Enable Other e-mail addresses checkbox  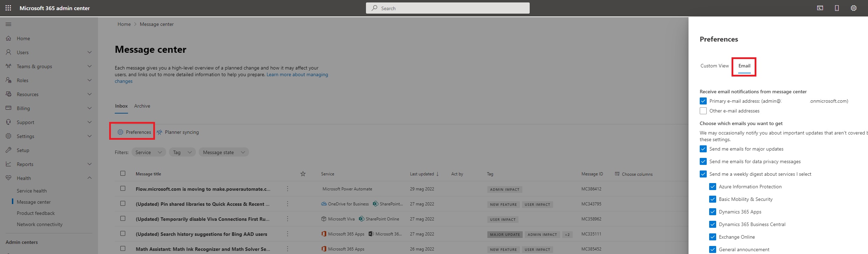click(703, 111)
